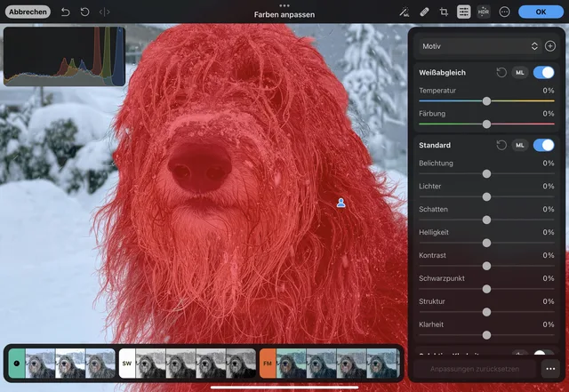Open the more options ellipsis in top toolbar
Viewport: 569px width, 392px height.
(504, 12)
